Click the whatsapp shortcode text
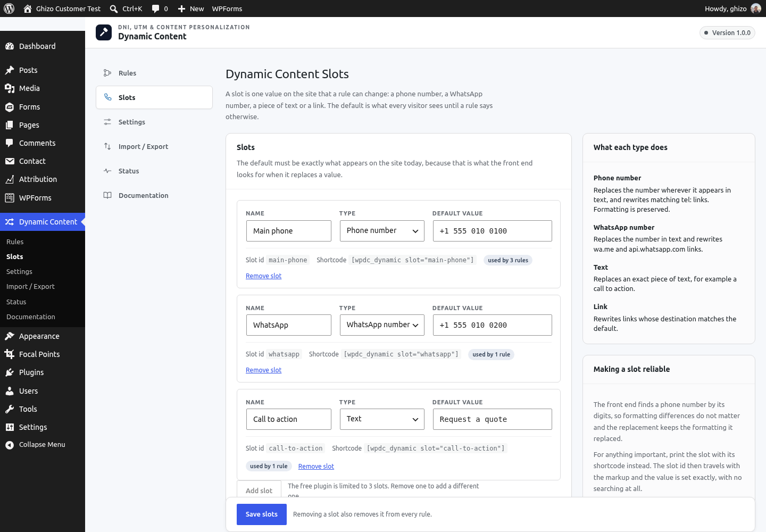This screenshot has width=766, height=532. [401, 354]
